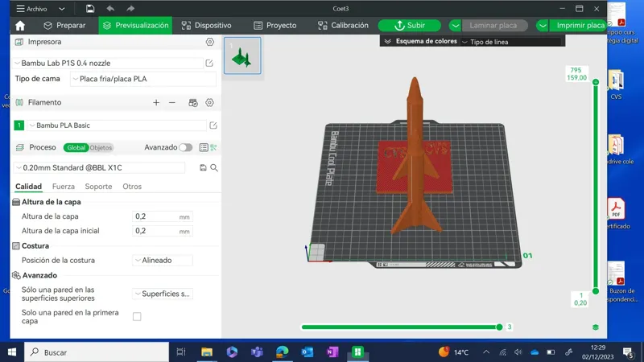Collapse the Esquema de colores panel
The image size is (644, 362).
[387, 42]
